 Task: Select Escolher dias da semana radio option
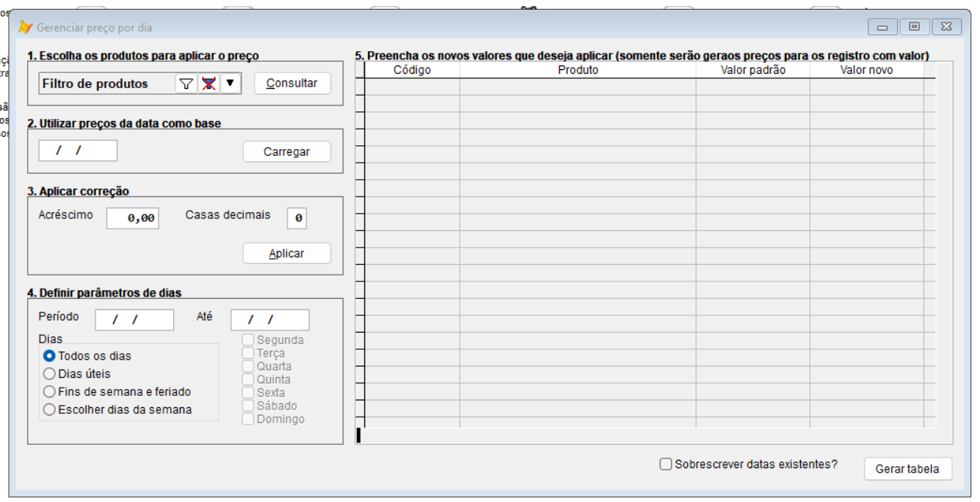(x=50, y=409)
